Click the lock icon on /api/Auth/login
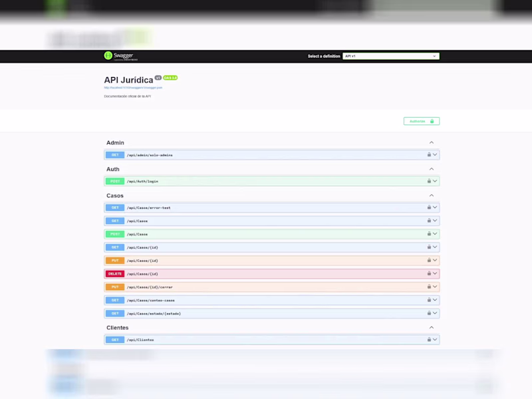 click(x=429, y=181)
